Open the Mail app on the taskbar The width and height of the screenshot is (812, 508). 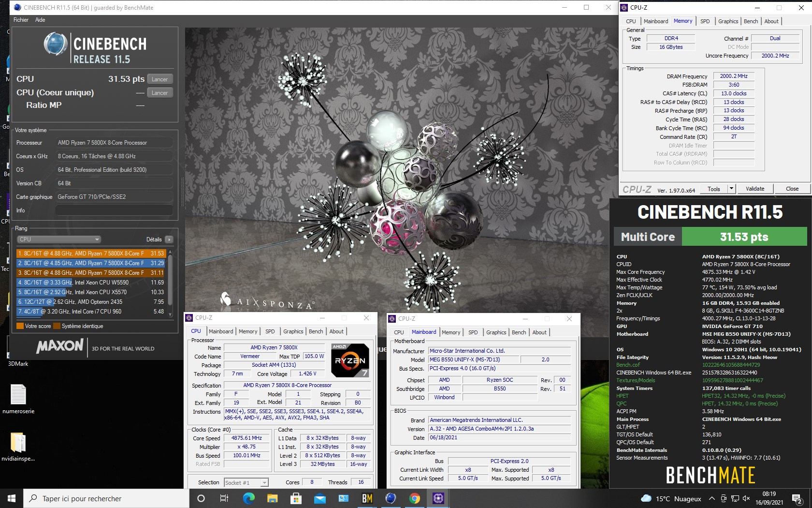click(319, 498)
